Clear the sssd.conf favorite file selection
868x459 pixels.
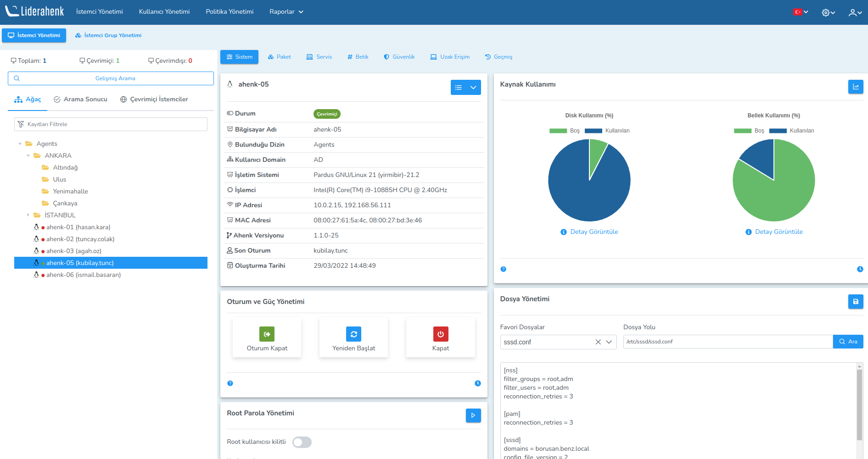598,342
